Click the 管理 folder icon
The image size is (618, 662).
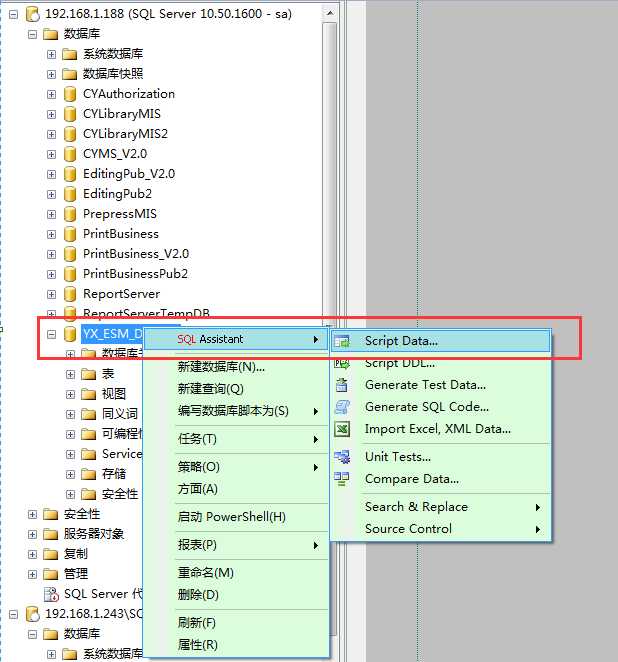tap(51, 574)
